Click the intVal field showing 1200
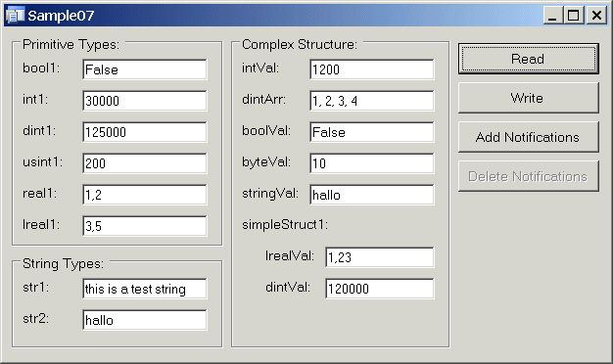This screenshot has height=364, width=613. [x=372, y=69]
